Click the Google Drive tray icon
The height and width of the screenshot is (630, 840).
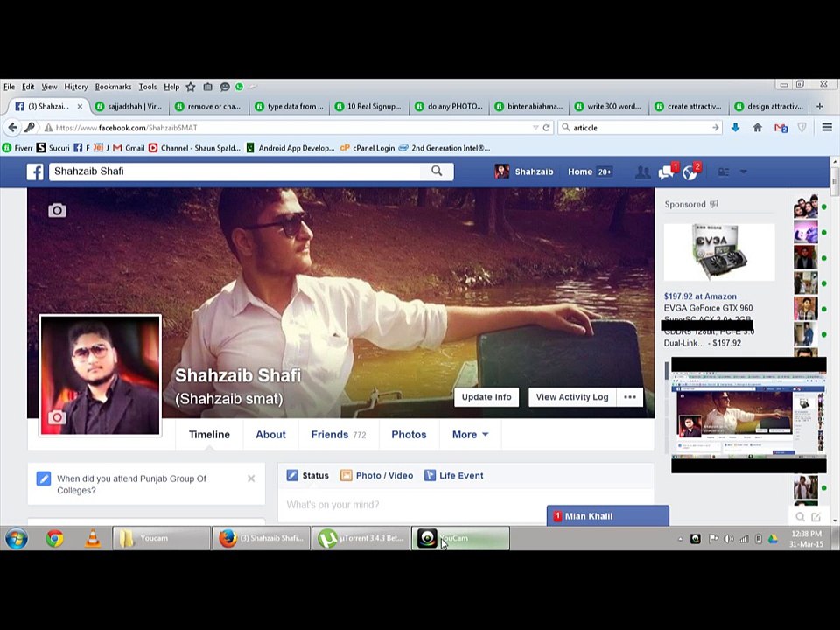tap(773, 539)
